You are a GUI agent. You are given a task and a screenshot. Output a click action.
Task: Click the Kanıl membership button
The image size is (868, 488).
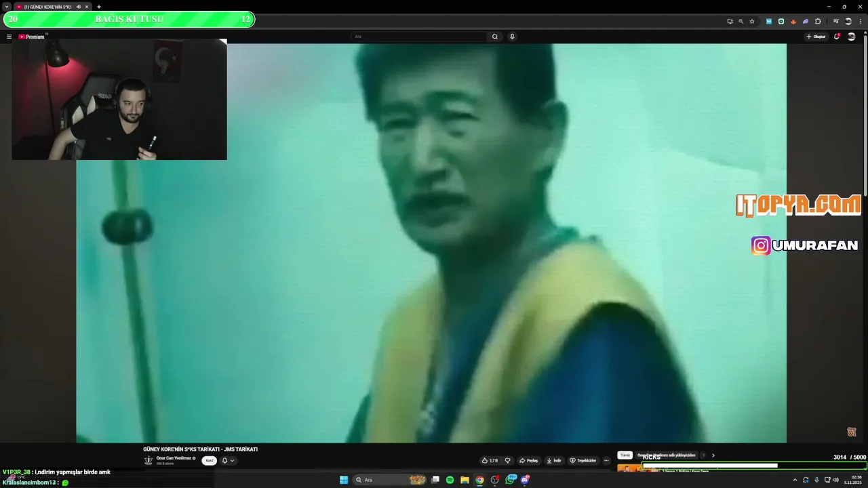click(x=210, y=460)
